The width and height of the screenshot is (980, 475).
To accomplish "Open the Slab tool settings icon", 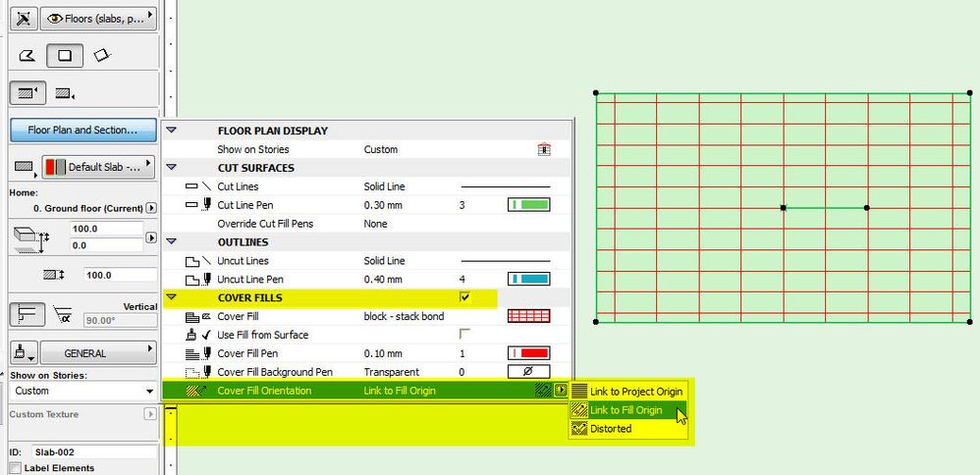I will 24,18.
